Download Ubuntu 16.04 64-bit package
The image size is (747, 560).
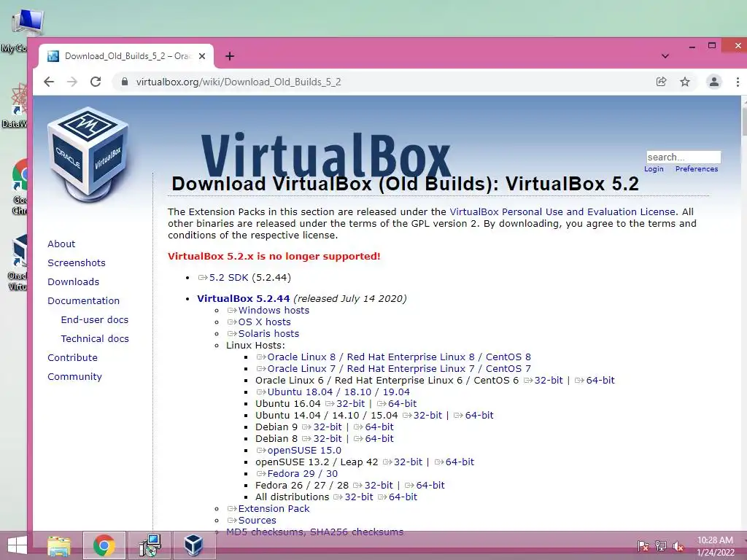[397, 404]
